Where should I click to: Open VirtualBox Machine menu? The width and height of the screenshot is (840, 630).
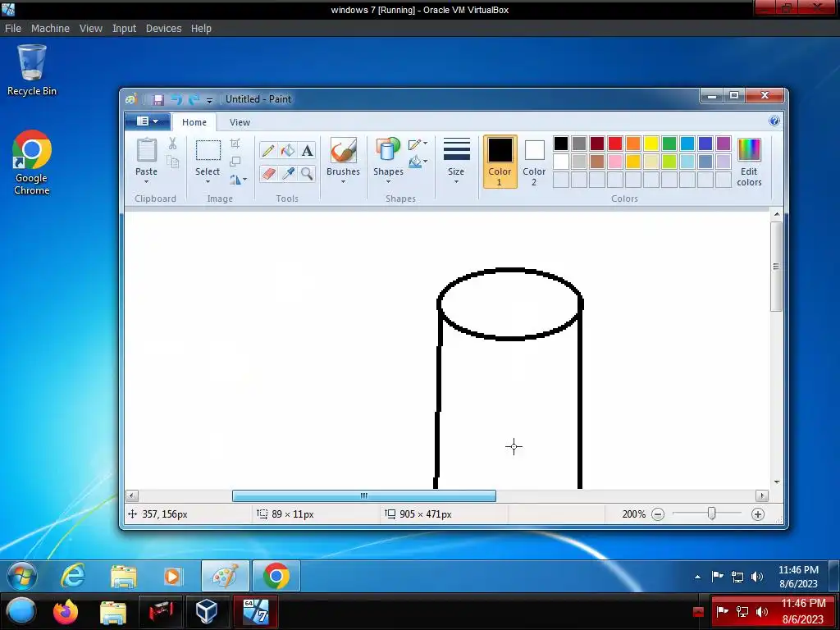point(50,29)
